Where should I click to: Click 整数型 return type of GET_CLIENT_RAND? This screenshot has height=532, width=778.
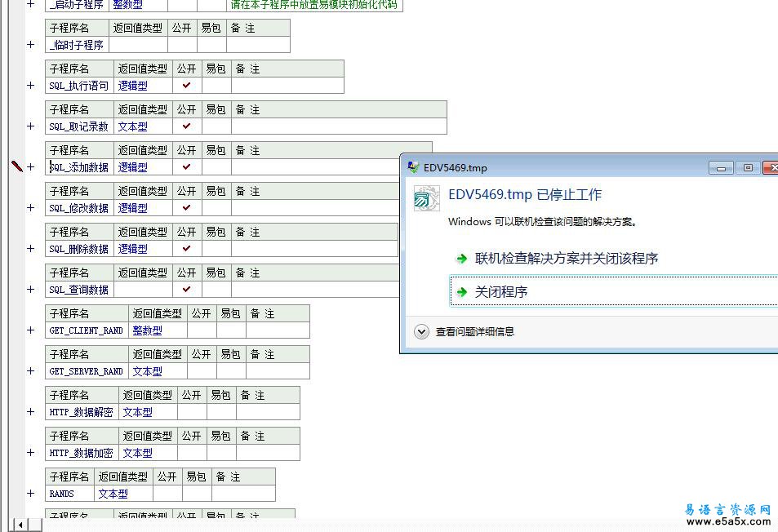click(x=148, y=330)
